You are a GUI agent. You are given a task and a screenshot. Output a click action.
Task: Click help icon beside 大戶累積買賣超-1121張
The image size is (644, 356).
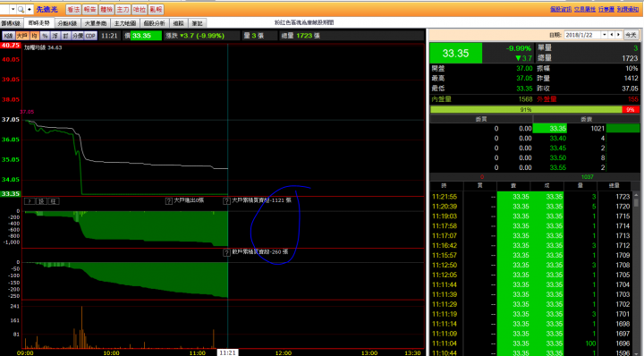point(226,201)
